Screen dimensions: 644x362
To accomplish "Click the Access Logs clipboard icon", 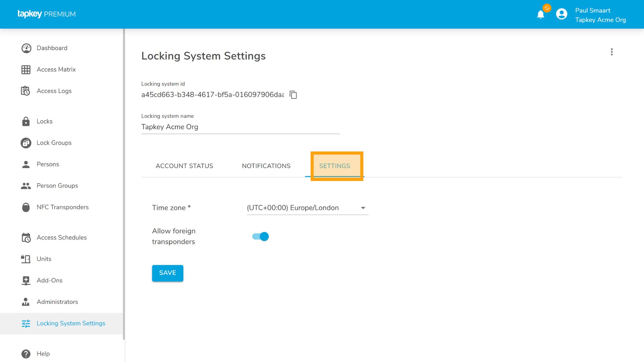I will [x=25, y=91].
